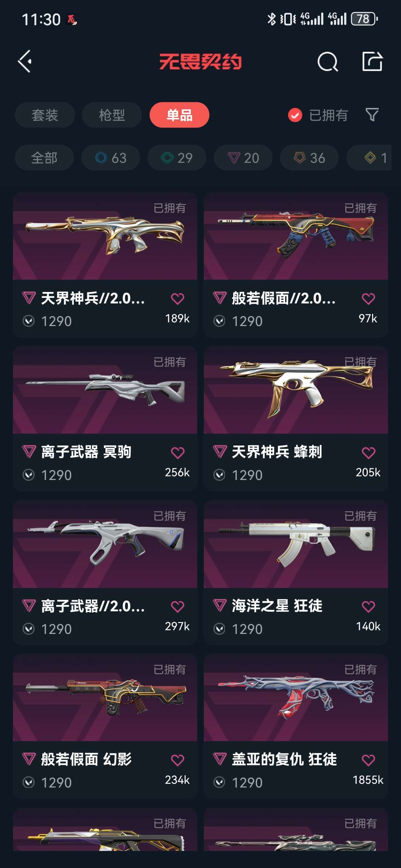
Task: Filter by blue tier showing 63
Action: coord(111,158)
